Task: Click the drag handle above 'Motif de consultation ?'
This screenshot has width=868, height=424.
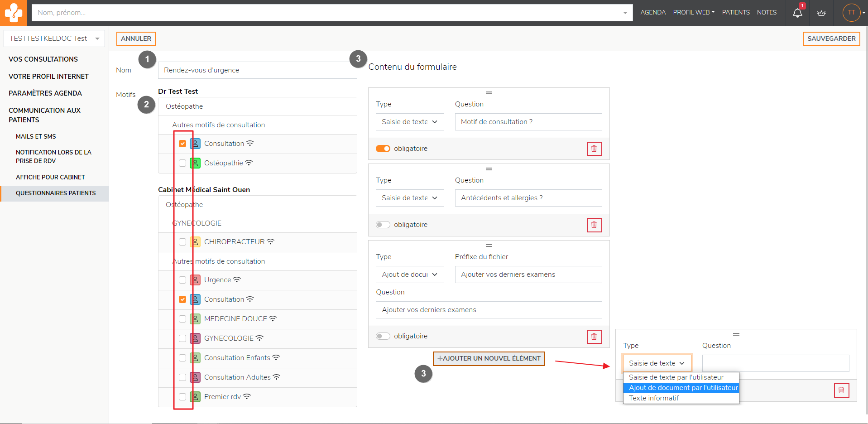Action: point(489,93)
